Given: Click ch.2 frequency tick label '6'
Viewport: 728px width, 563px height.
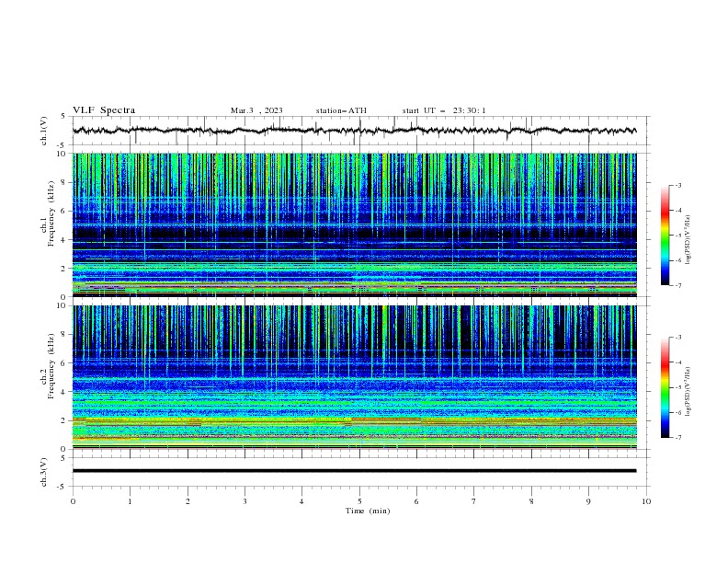Looking at the screenshot, I should [x=65, y=362].
